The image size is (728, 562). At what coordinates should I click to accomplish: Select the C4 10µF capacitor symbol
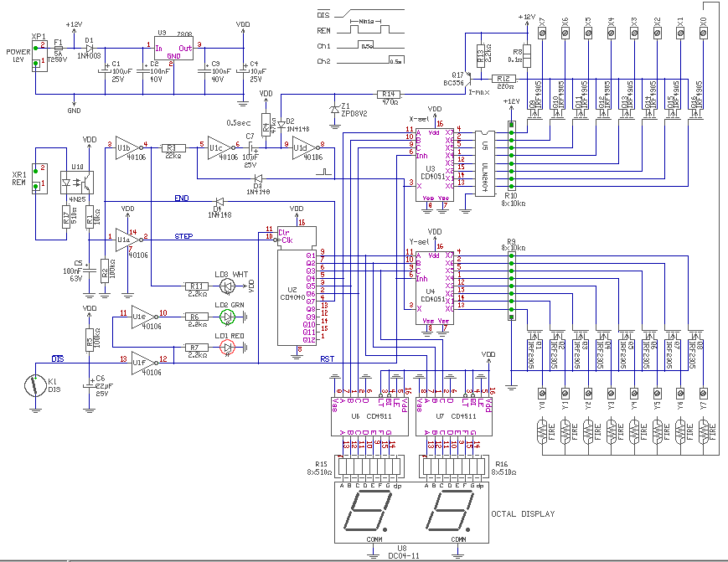(243, 70)
